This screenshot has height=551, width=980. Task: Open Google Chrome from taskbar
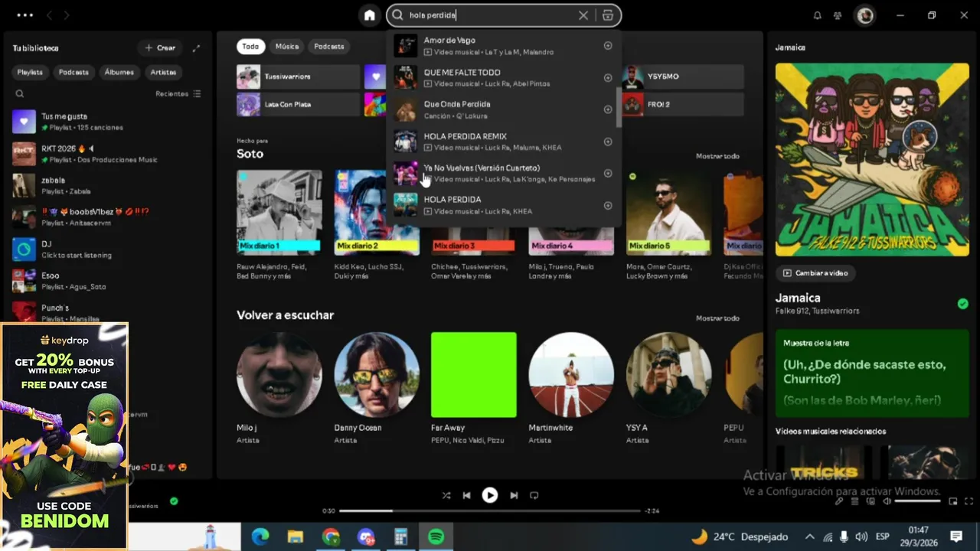click(331, 536)
